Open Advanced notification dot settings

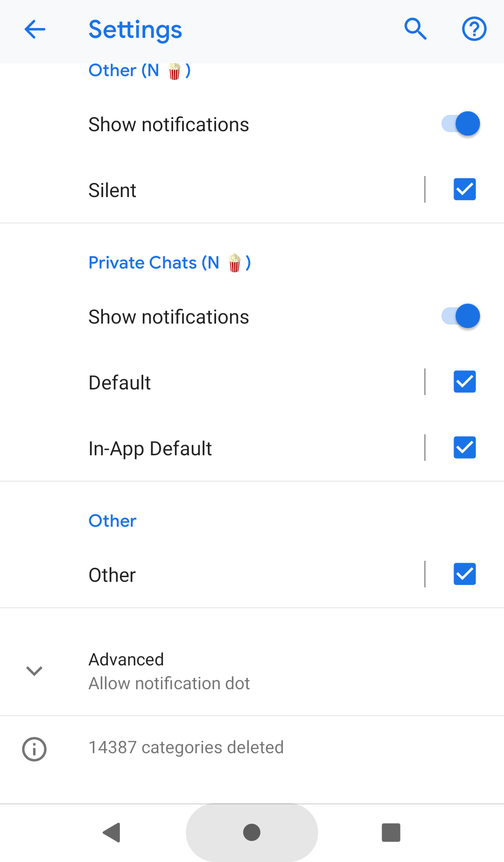pos(169,671)
